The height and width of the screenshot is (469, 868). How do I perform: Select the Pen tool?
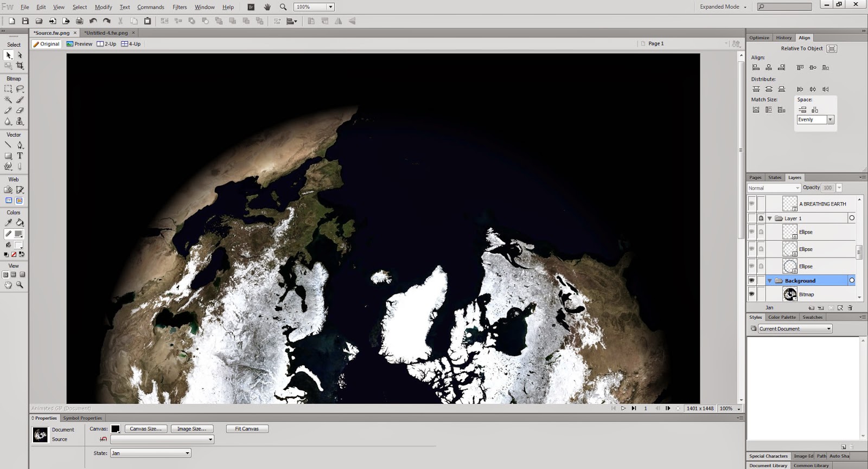pos(20,145)
